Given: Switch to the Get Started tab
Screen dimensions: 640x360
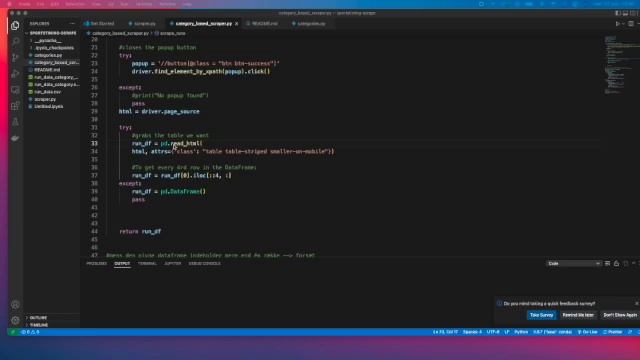Looking at the screenshot, I should pyautogui.click(x=99, y=24).
